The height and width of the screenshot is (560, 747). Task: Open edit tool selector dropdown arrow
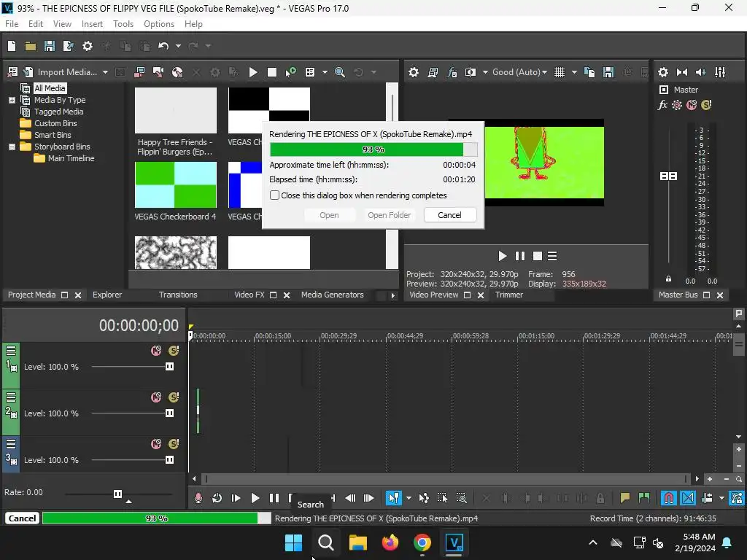[409, 498]
